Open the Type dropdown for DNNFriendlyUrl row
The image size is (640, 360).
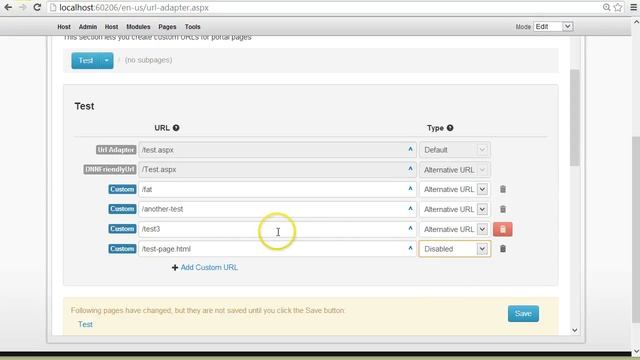(455, 170)
